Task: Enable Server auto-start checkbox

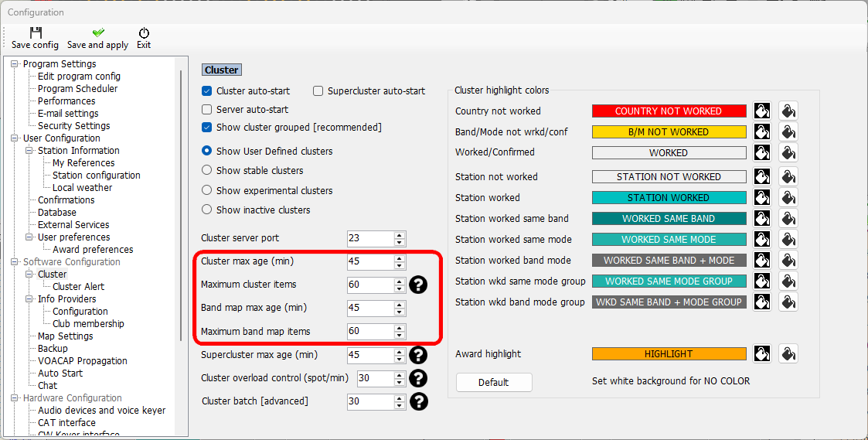Action: coord(207,109)
